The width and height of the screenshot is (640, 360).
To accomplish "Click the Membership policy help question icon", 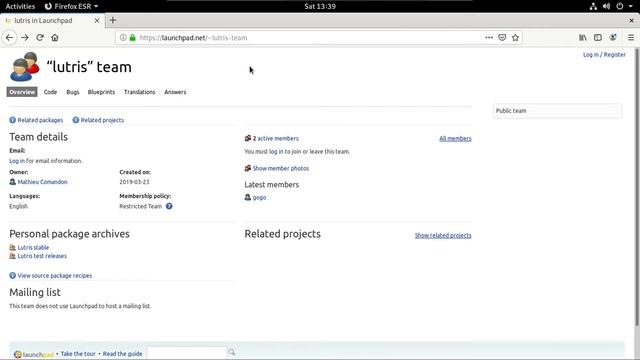I will click(169, 206).
